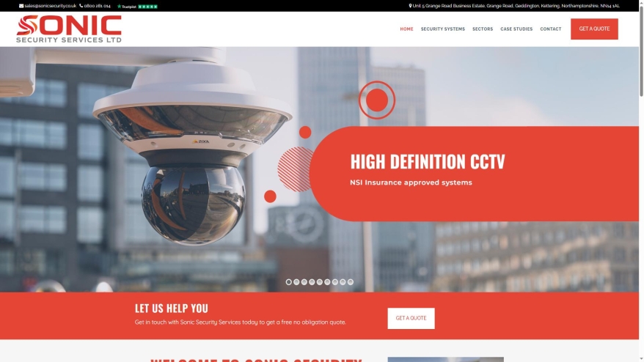Open the sales@sonicsecurity.co.uk email link

pos(50,6)
